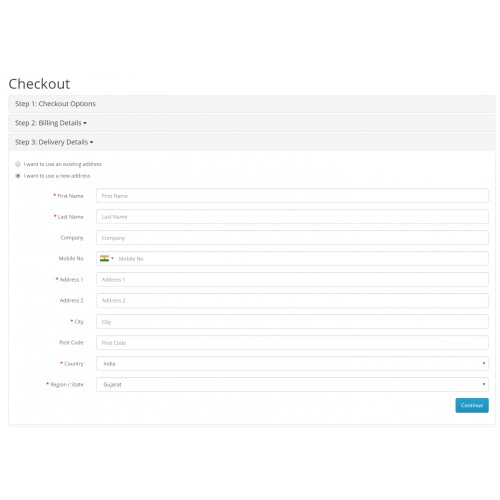
Task: Open country code arrow beside flag
Action: (x=112, y=258)
